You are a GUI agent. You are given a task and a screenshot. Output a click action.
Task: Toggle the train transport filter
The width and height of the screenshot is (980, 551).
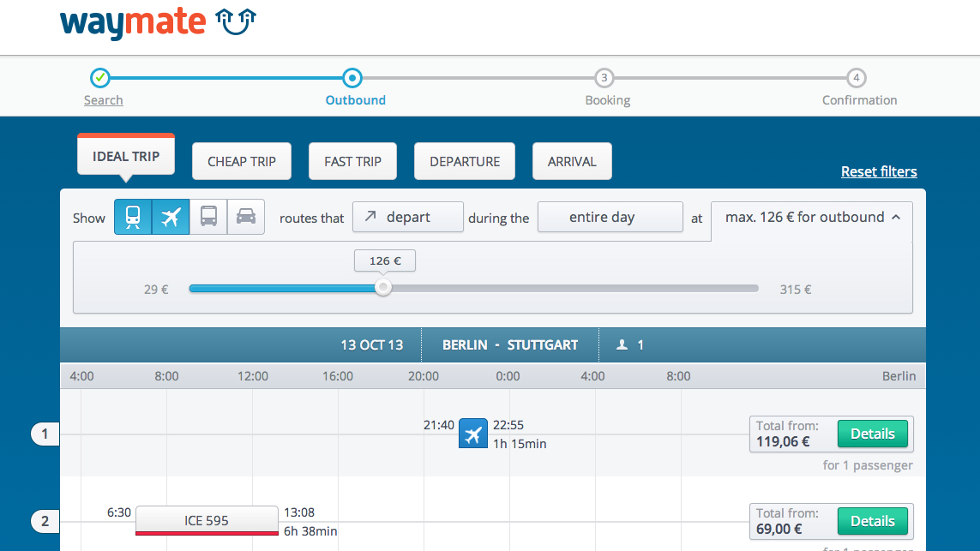pyautogui.click(x=133, y=217)
